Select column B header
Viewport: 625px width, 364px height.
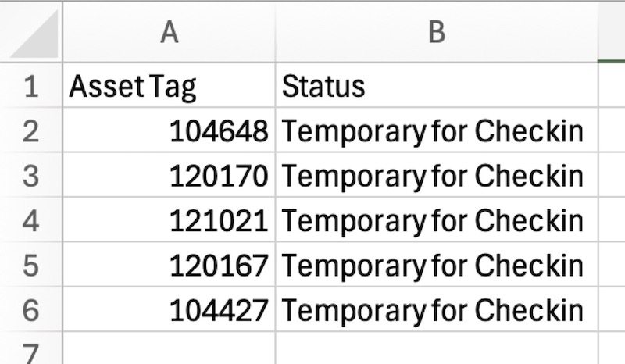(436, 31)
